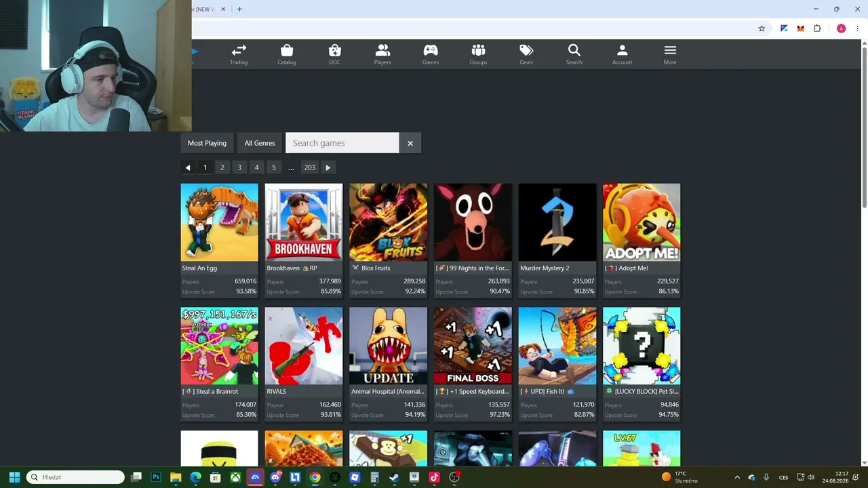Open Discord from the taskbar

pos(275,477)
